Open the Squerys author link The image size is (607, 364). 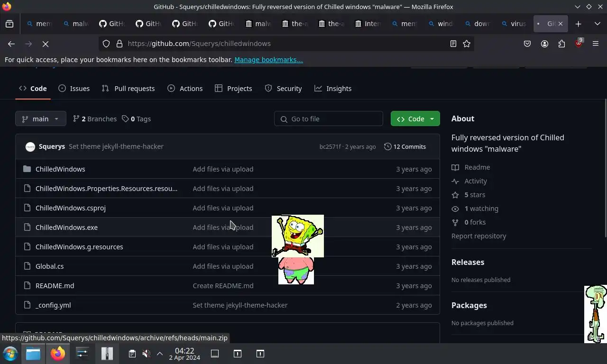tap(52, 146)
